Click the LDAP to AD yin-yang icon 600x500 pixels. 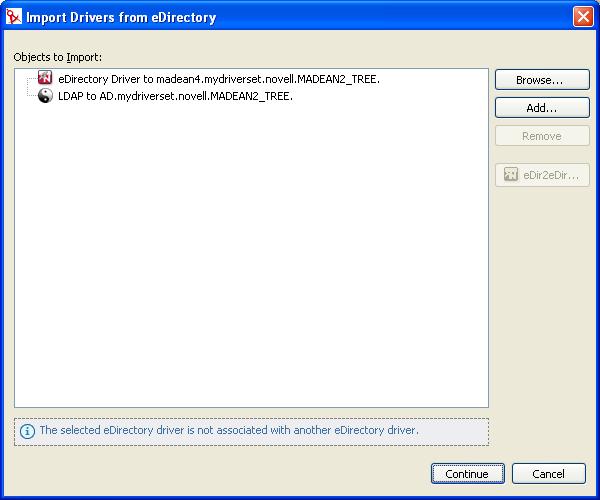tap(45, 96)
